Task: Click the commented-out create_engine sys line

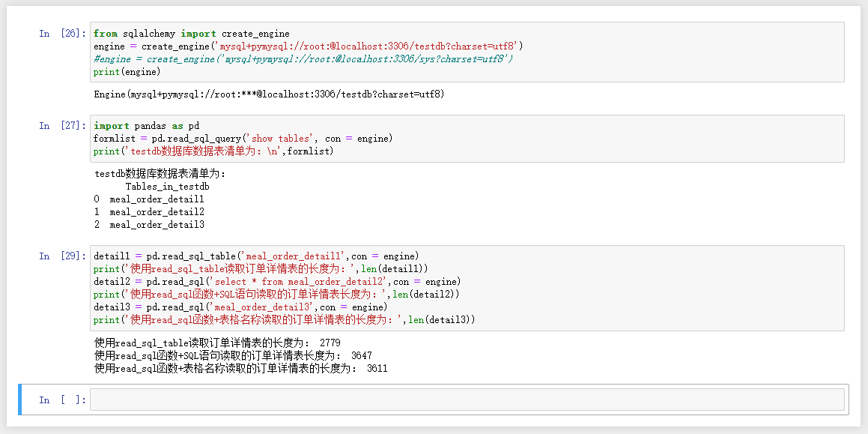Action: click(303, 58)
